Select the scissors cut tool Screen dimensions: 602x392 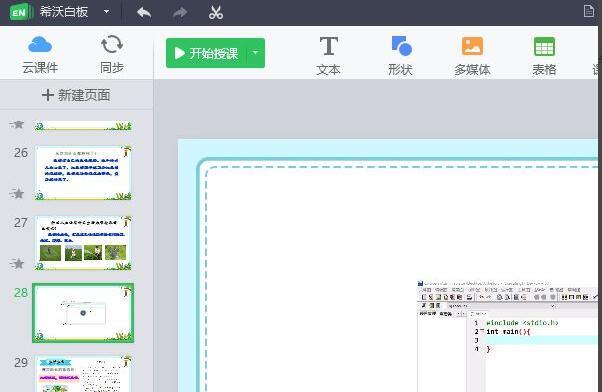216,12
